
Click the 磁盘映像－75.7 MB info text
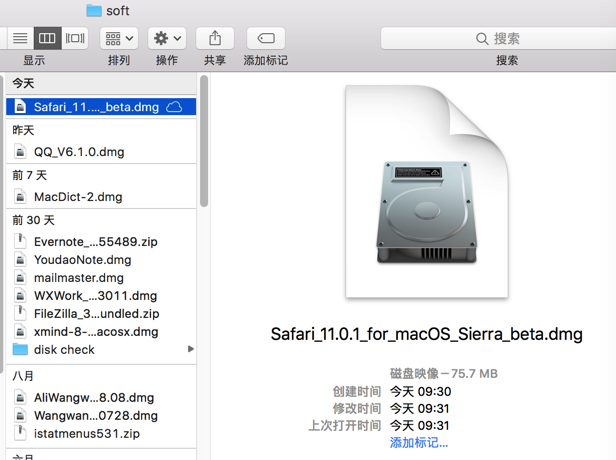pyautogui.click(x=444, y=373)
